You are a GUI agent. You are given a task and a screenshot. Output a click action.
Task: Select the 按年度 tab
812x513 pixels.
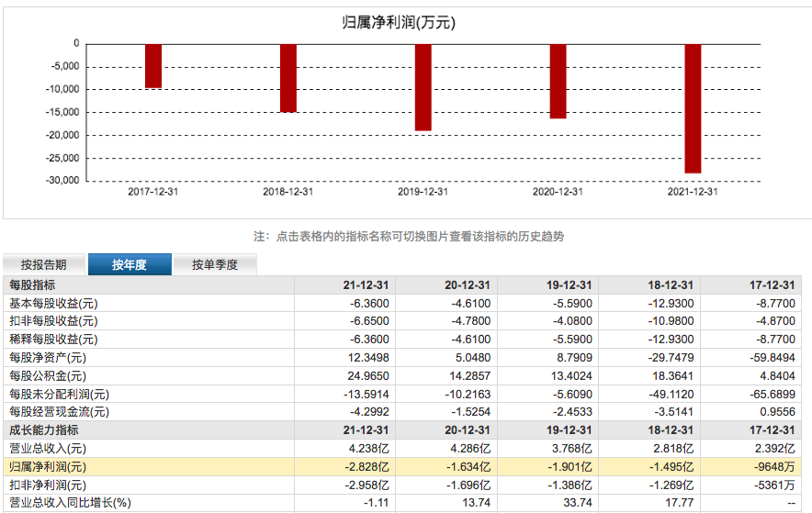pos(130,264)
